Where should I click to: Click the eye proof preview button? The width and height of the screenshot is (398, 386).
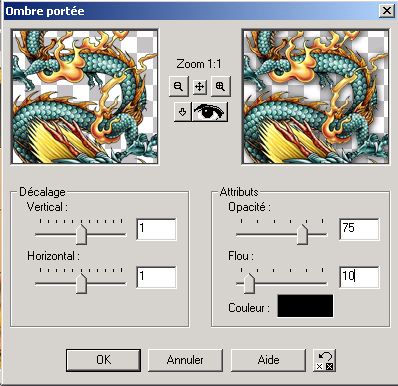point(210,112)
